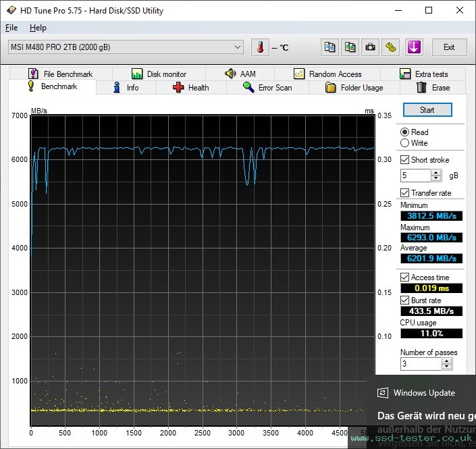Open the File menu
Screen dimensions: 476x449
coord(11,28)
